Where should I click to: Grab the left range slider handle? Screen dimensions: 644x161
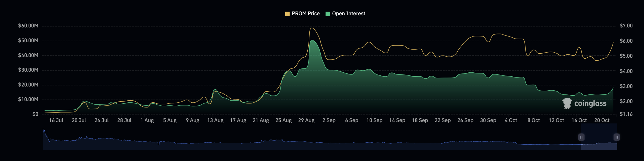click(581, 137)
